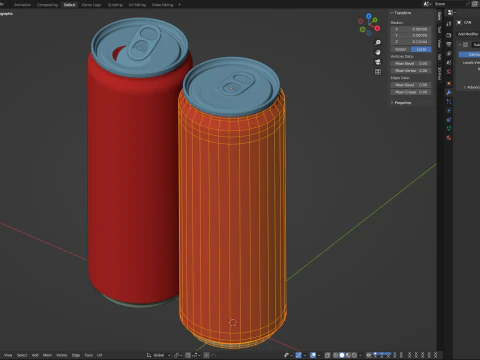Collapse the Subdivision modifier panel
The image size is (480, 360).
(x=459, y=45)
